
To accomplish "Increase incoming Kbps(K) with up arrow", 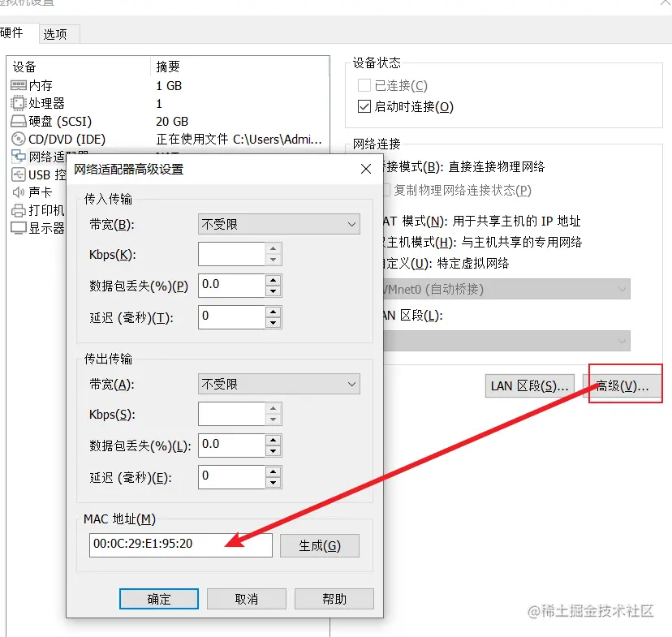I will tap(273, 248).
